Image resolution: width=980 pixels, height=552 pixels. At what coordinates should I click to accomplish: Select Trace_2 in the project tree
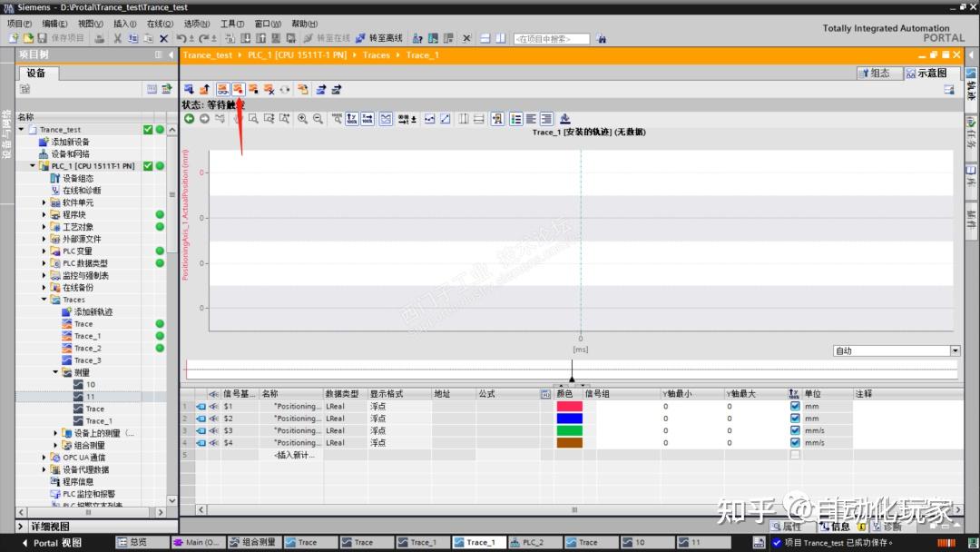(x=87, y=349)
